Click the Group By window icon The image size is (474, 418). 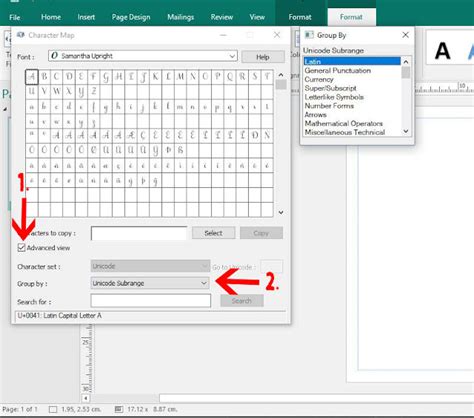point(309,35)
